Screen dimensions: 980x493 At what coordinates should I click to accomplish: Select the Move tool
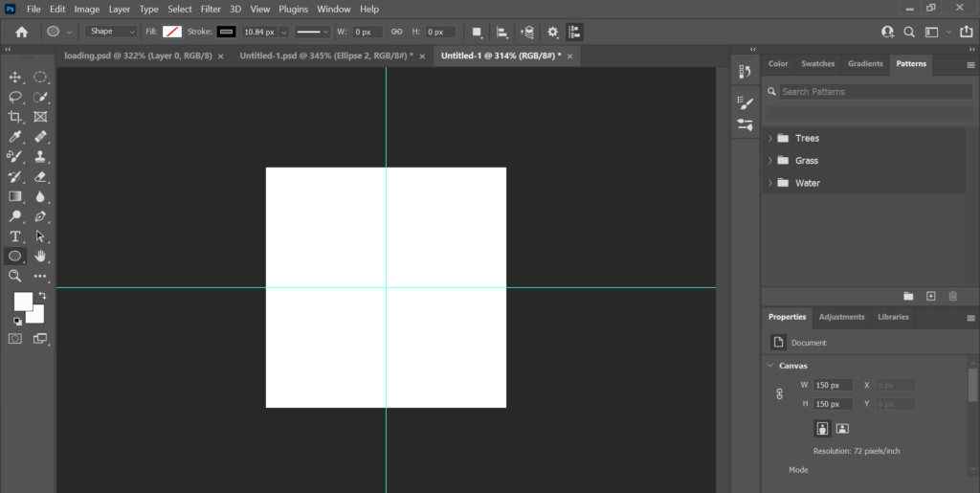[x=15, y=77]
